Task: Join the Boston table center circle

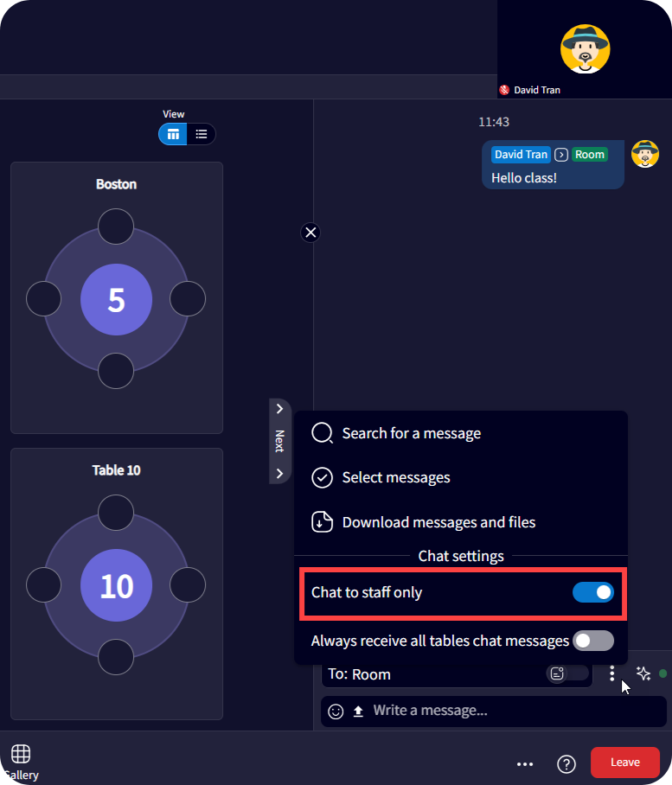Action: click(x=116, y=299)
